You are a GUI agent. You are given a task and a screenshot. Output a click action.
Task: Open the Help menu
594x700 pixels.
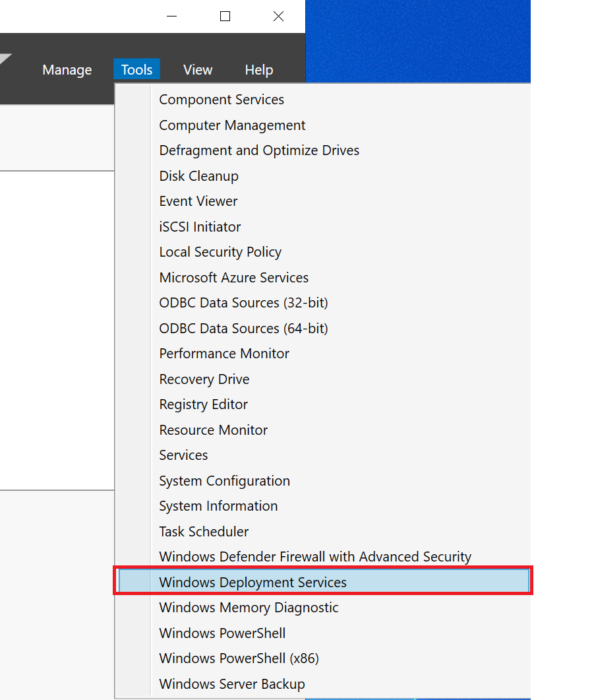point(258,69)
